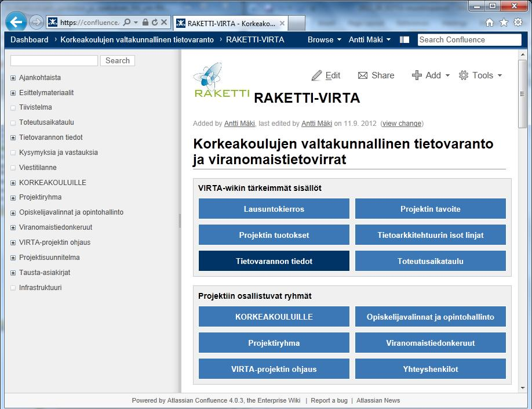The height and width of the screenshot is (409, 532).
Task: Click the Edit pencil icon
Action: (316, 75)
